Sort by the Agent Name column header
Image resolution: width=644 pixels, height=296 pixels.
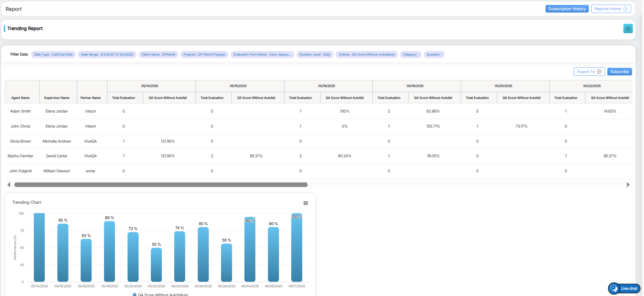[21, 98]
